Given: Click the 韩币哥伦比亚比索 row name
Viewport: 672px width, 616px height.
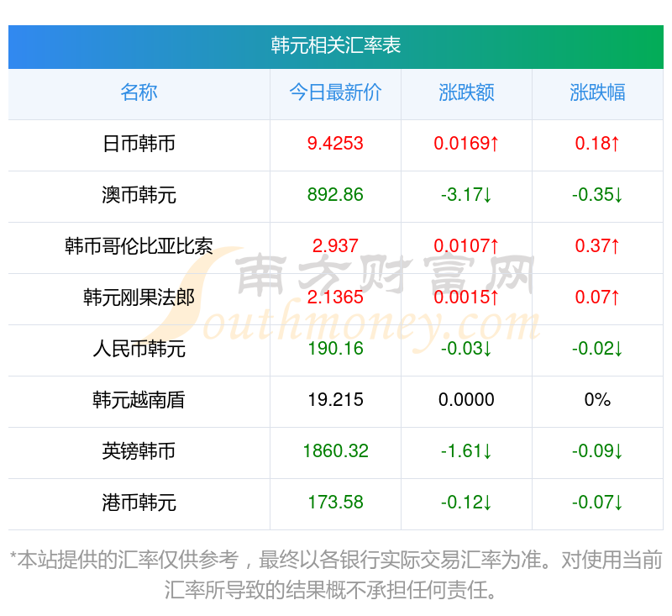Looking at the screenshot, I should click(139, 246).
